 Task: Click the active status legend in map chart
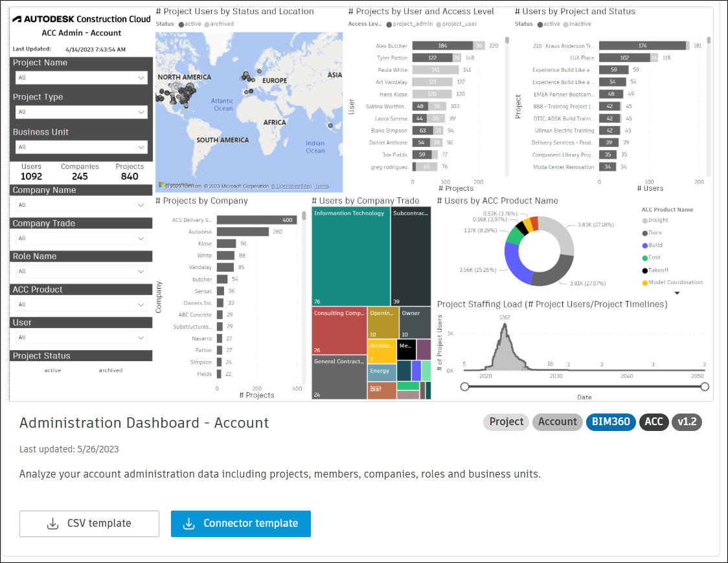190,24
